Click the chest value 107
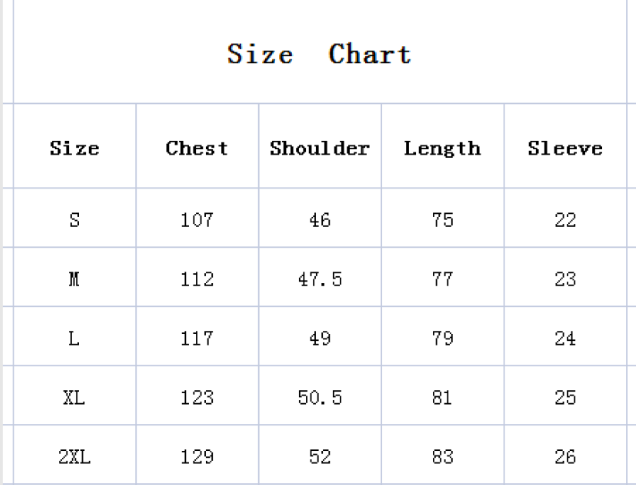Image resolution: width=636 pixels, height=485 pixels. [x=197, y=218]
